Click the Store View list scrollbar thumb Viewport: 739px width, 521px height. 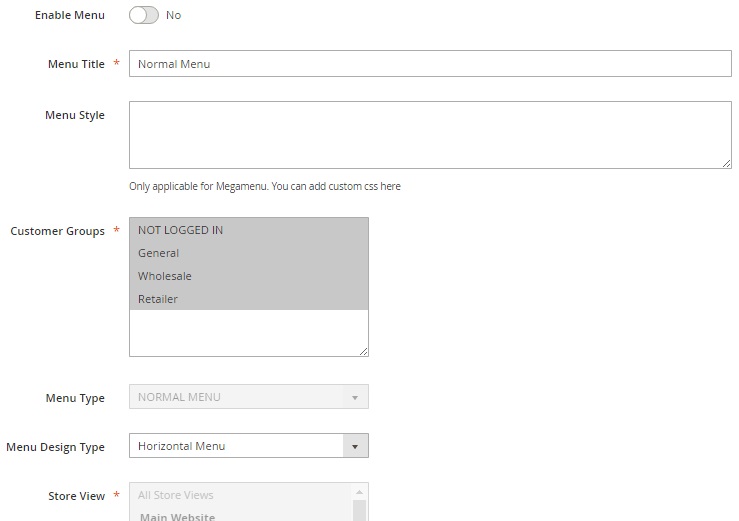[360, 511]
